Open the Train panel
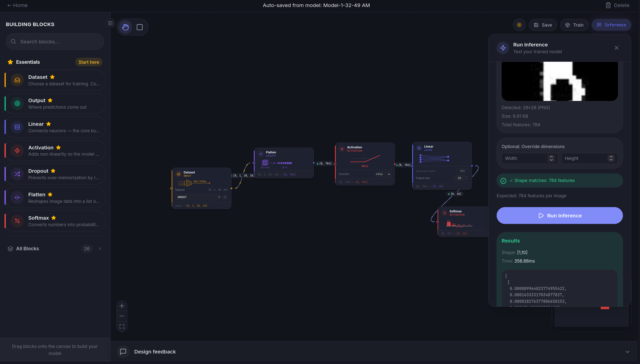This screenshot has height=364, width=640. [574, 25]
